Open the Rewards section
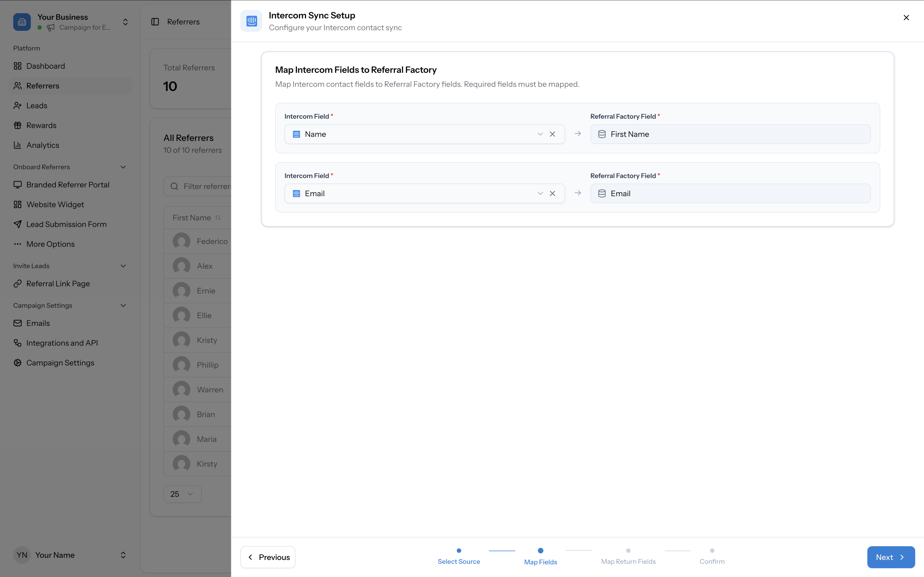The image size is (924, 577). pyautogui.click(x=41, y=125)
